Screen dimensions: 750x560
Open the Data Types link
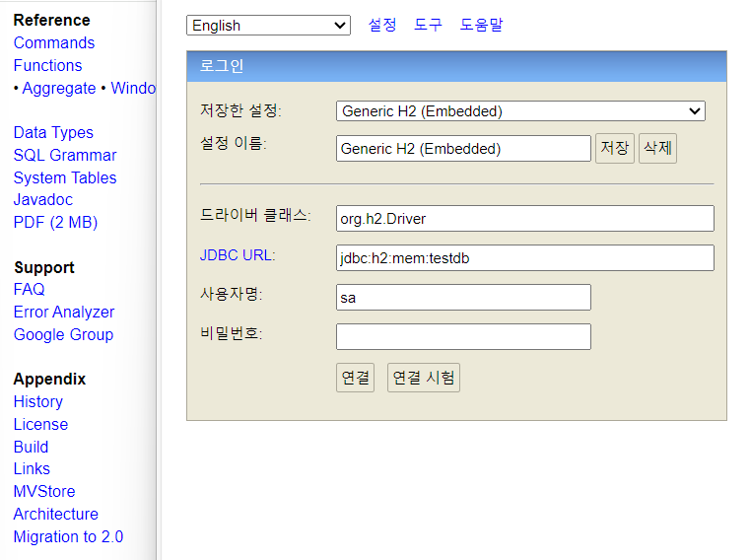53,132
